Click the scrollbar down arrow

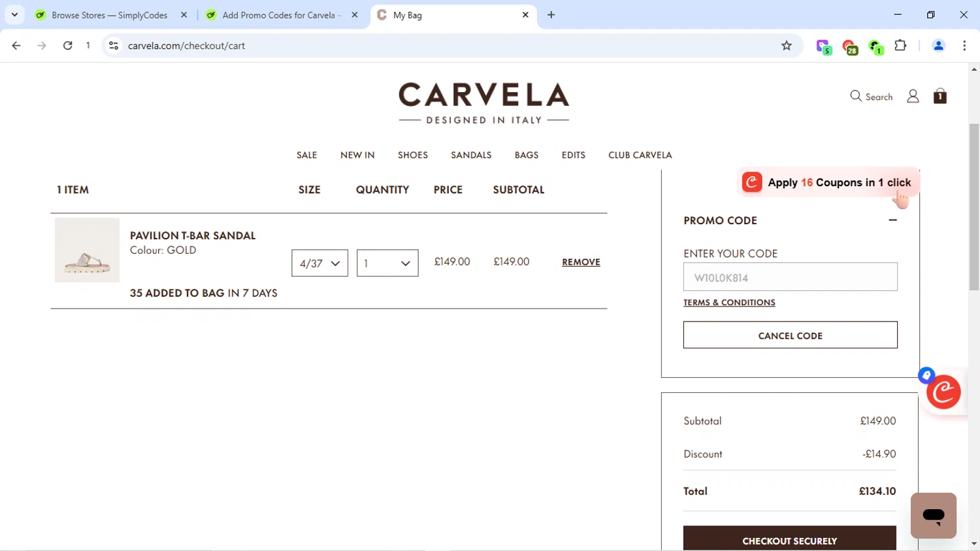click(974, 544)
